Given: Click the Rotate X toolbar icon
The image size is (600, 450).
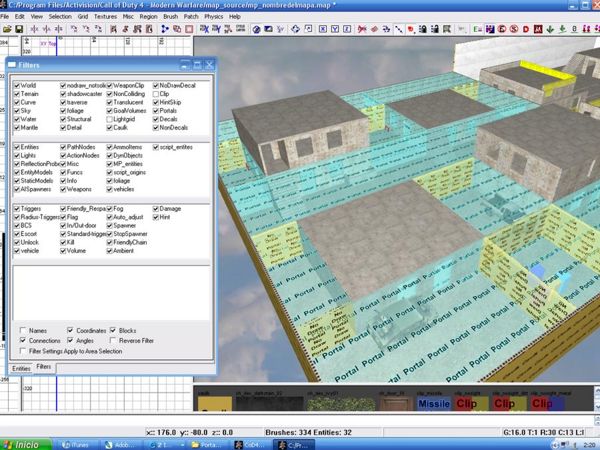Looking at the screenshot, I should tap(74, 29).
